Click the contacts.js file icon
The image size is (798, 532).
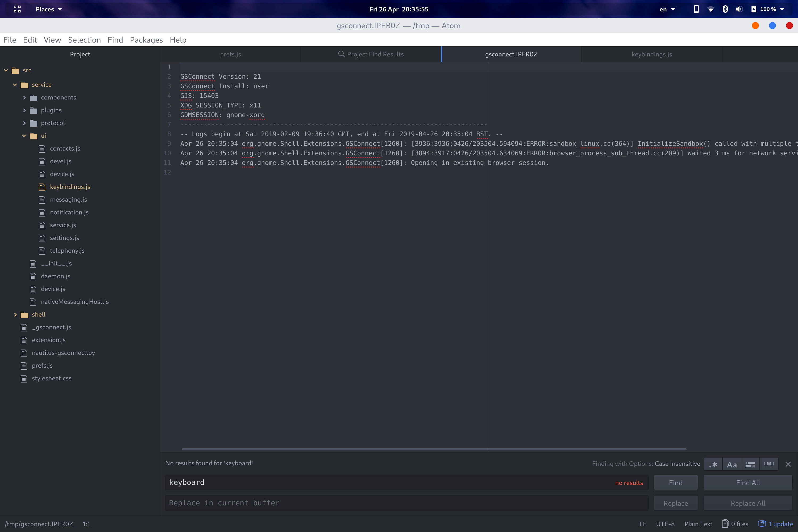coord(42,149)
